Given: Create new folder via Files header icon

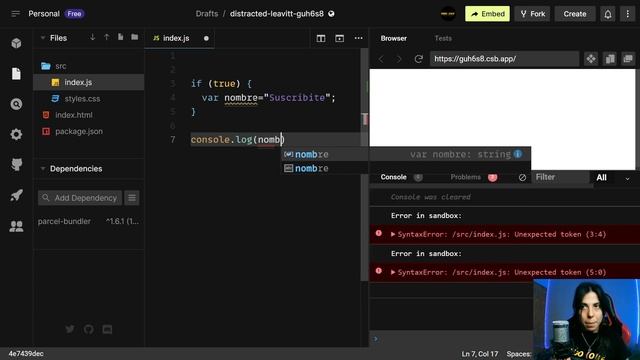Looking at the screenshot, I should coord(134,37).
